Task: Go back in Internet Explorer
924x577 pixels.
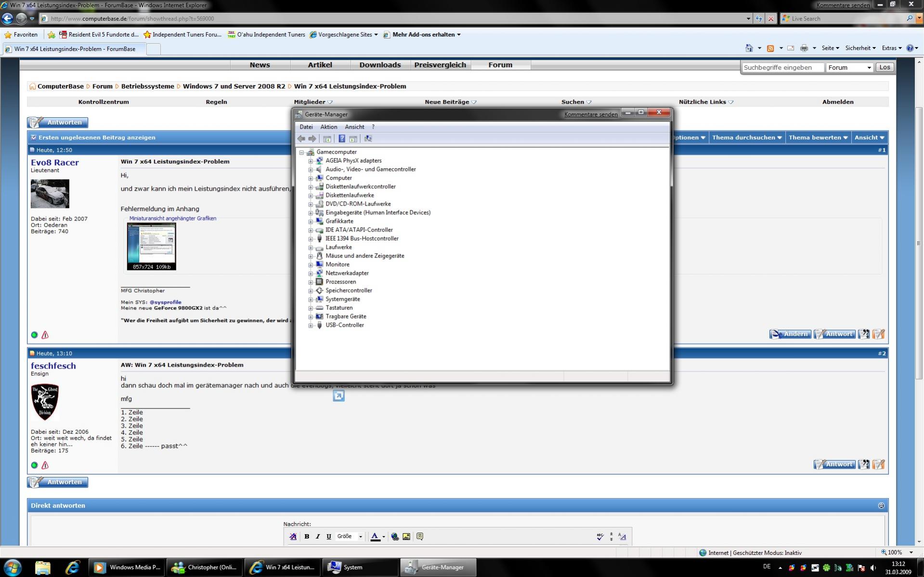Action: (x=8, y=18)
